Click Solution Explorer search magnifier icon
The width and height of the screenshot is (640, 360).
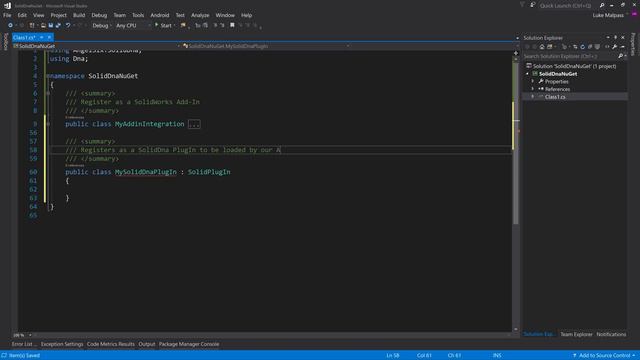pyautogui.click(x=620, y=56)
